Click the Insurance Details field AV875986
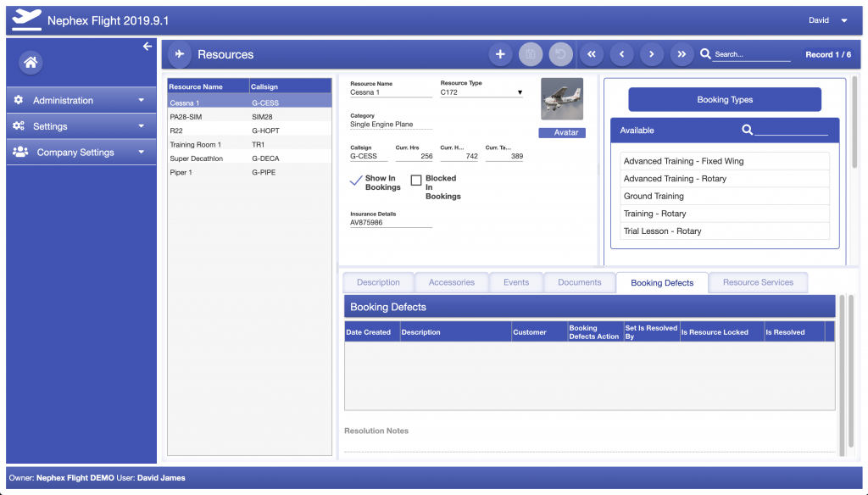 pyautogui.click(x=391, y=223)
